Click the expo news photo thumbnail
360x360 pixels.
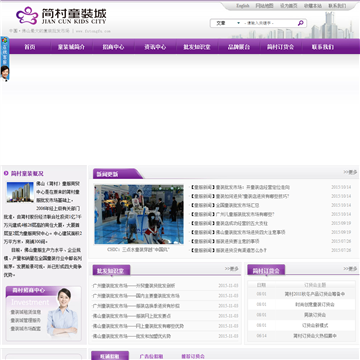(139, 214)
